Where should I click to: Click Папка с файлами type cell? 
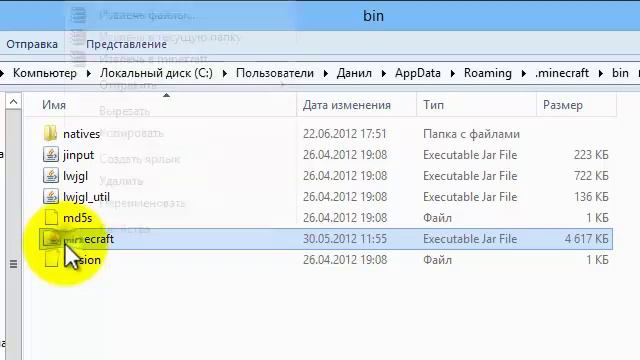(471, 134)
